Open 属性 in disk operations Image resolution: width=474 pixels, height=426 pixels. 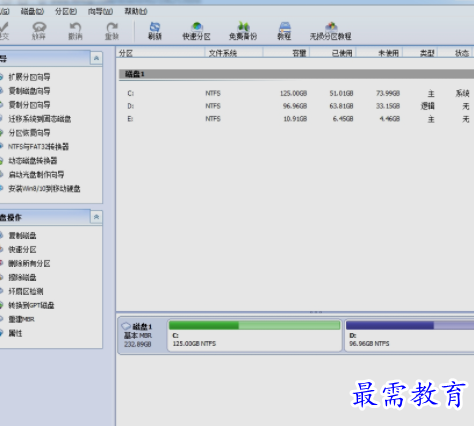pos(15,333)
